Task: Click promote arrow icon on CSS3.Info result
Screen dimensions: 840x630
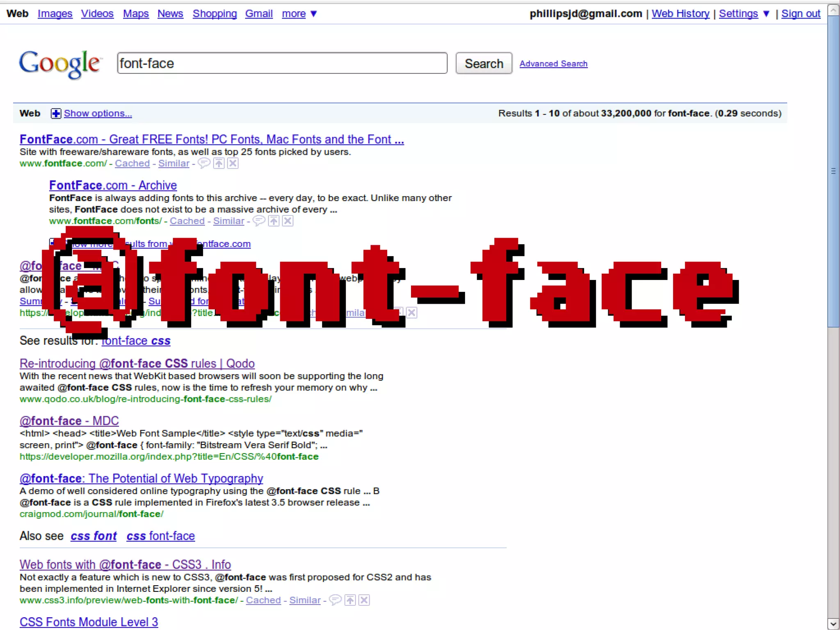Action: click(350, 600)
